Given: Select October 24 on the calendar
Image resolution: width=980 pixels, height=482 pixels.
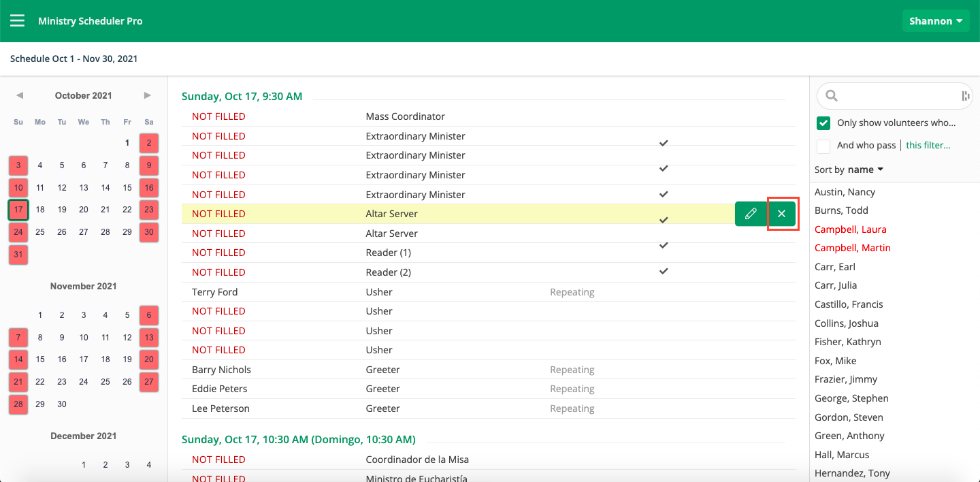Looking at the screenshot, I should (x=18, y=231).
